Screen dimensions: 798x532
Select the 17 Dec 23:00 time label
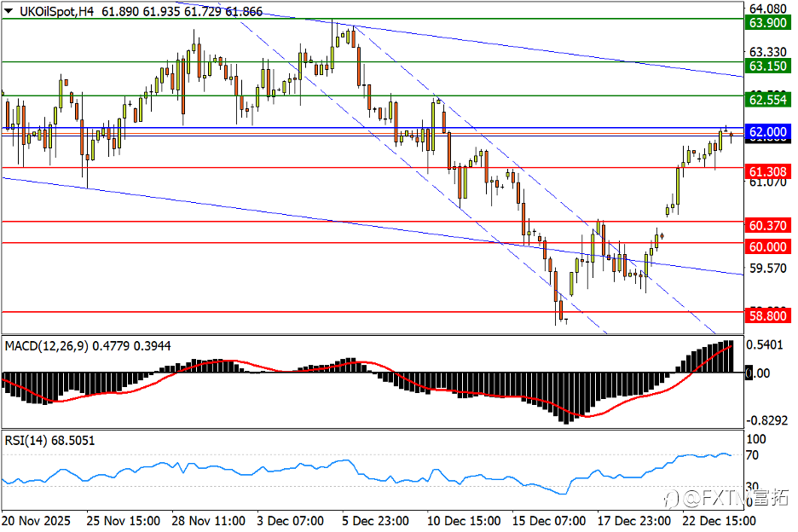[634, 521]
